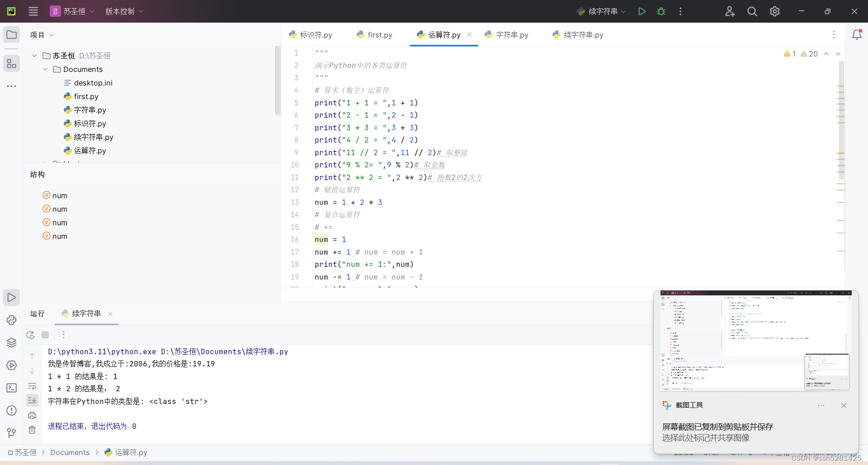Open 字符串.py in project tree
This screenshot has width=868, height=465.
[x=90, y=110]
